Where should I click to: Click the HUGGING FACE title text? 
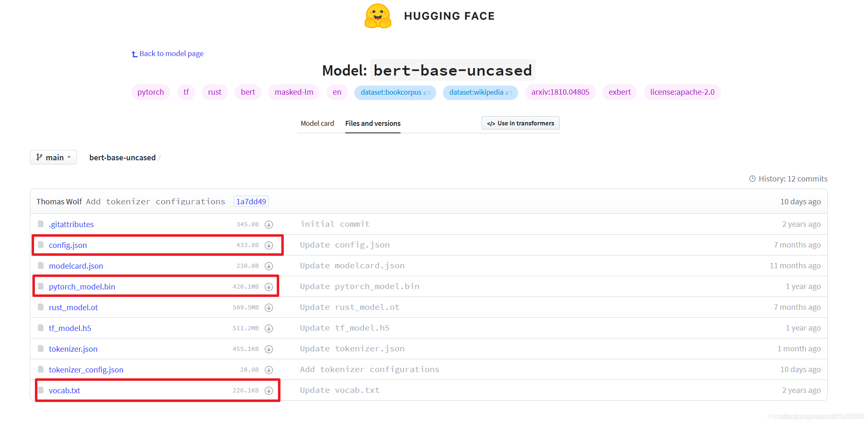pyautogui.click(x=449, y=16)
